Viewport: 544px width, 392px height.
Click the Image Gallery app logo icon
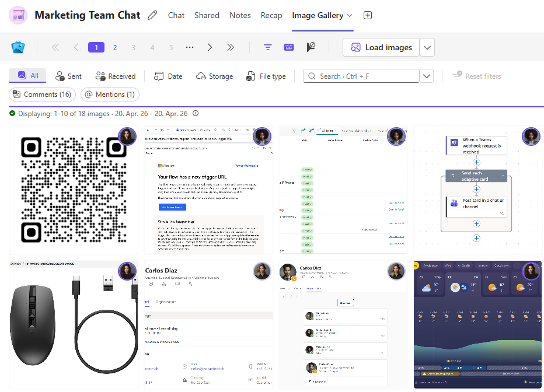pos(18,47)
